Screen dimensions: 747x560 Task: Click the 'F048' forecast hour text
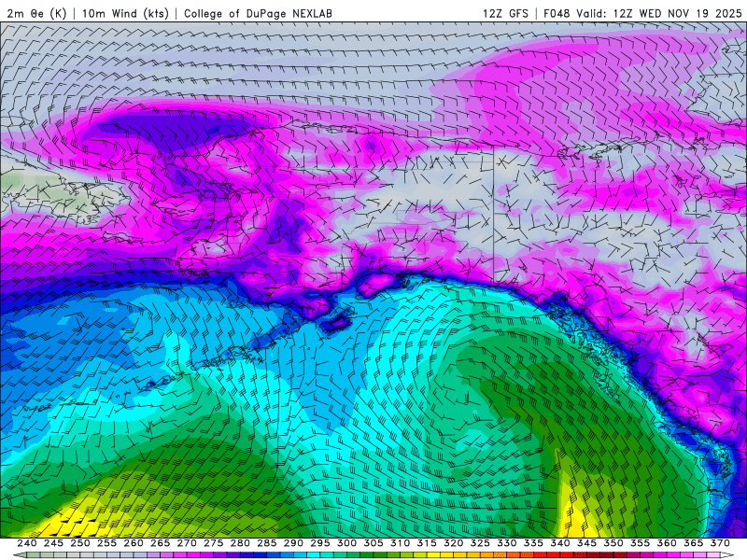tap(557, 13)
